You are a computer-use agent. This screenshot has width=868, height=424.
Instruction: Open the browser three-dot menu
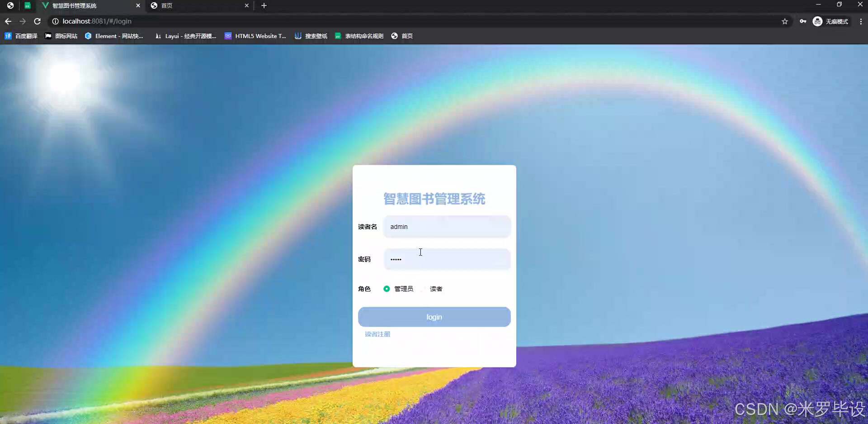coord(861,21)
